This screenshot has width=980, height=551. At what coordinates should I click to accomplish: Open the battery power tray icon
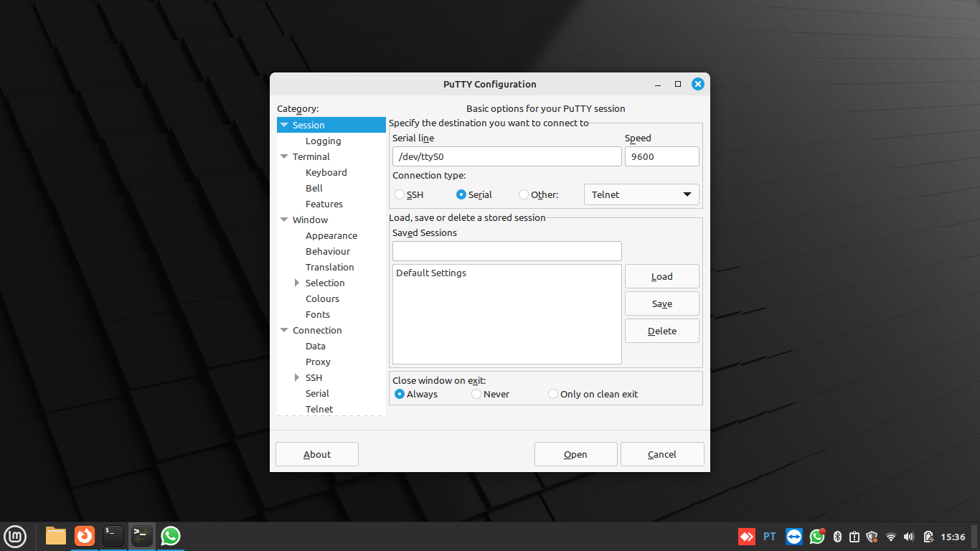[x=928, y=537]
